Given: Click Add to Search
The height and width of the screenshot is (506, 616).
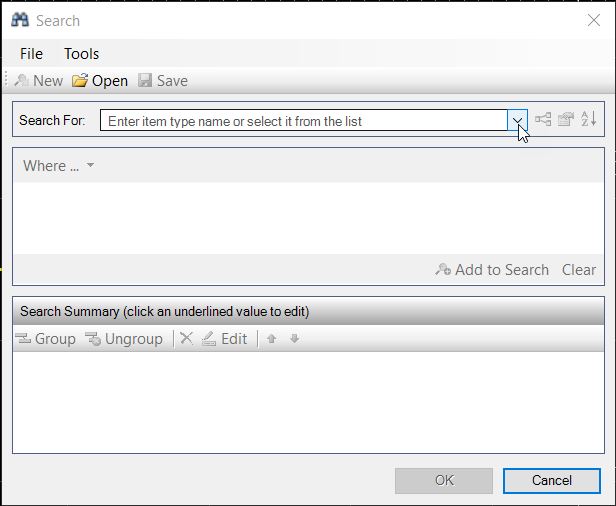Looking at the screenshot, I should point(492,270).
